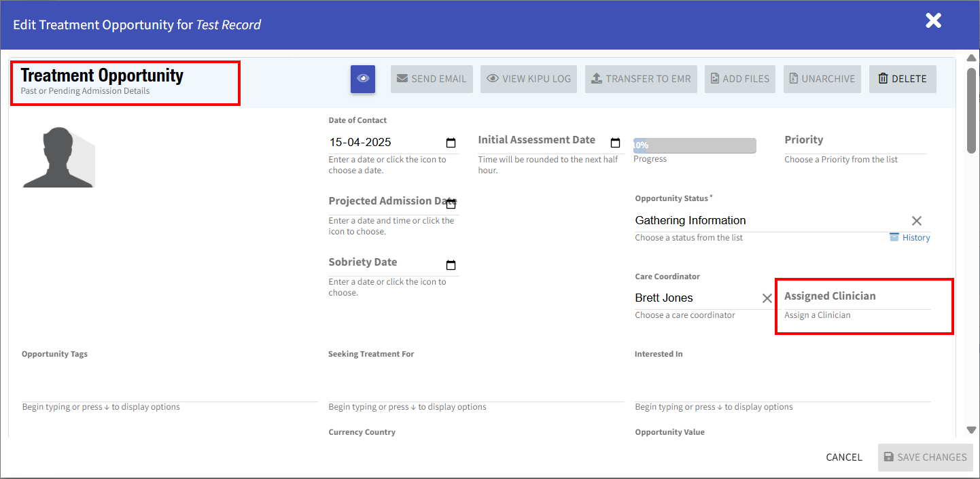
Task: Open Projected Admission Date calendar icon
Action: coord(451,204)
